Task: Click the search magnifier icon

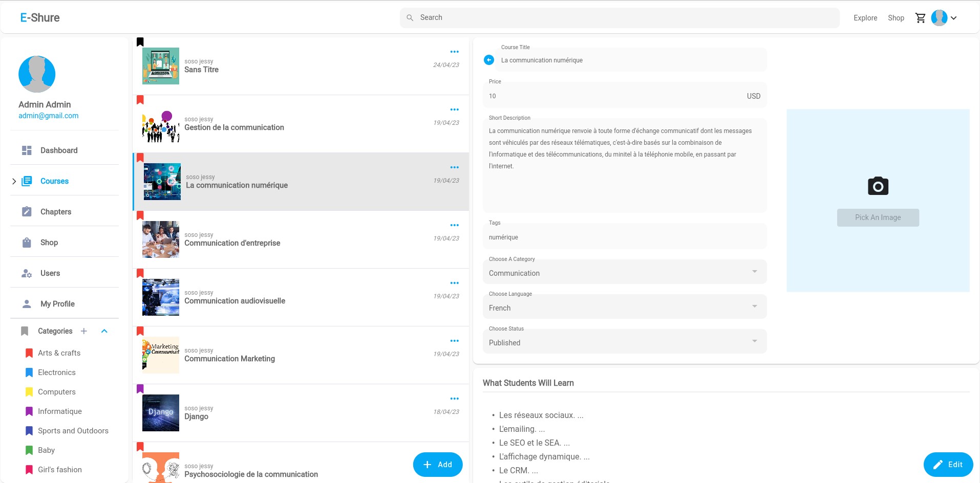Action: pos(410,18)
